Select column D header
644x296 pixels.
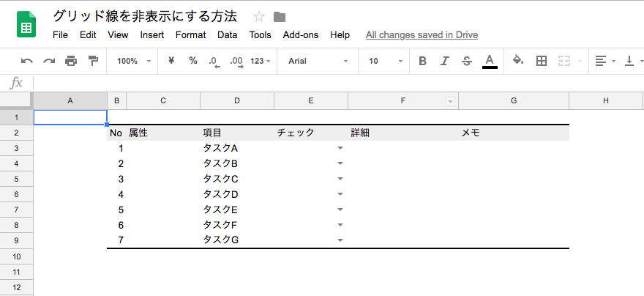pyautogui.click(x=237, y=100)
